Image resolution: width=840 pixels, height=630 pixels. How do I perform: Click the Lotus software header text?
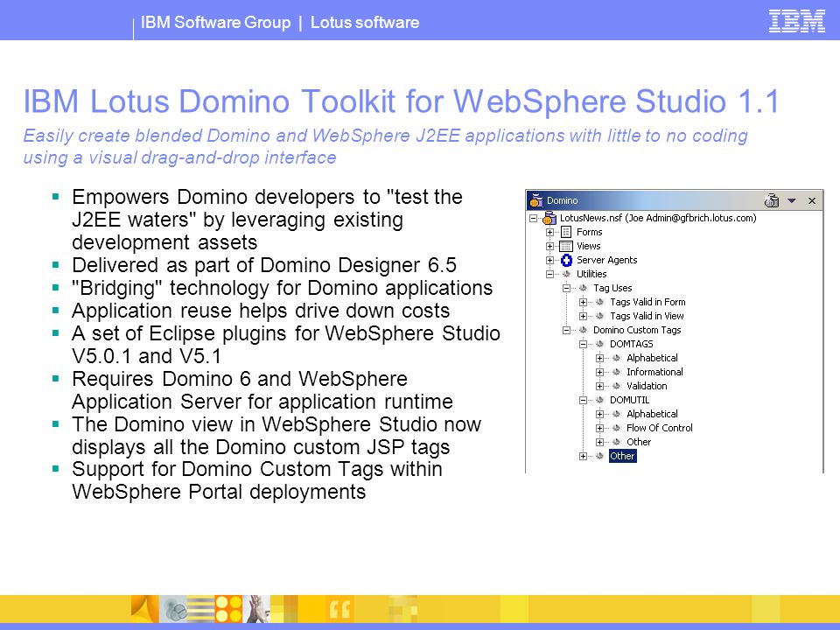click(365, 22)
